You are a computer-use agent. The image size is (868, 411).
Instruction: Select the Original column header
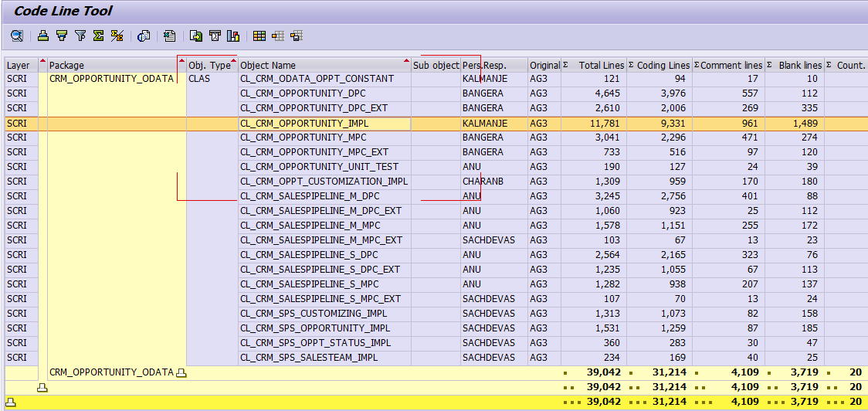coord(544,66)
